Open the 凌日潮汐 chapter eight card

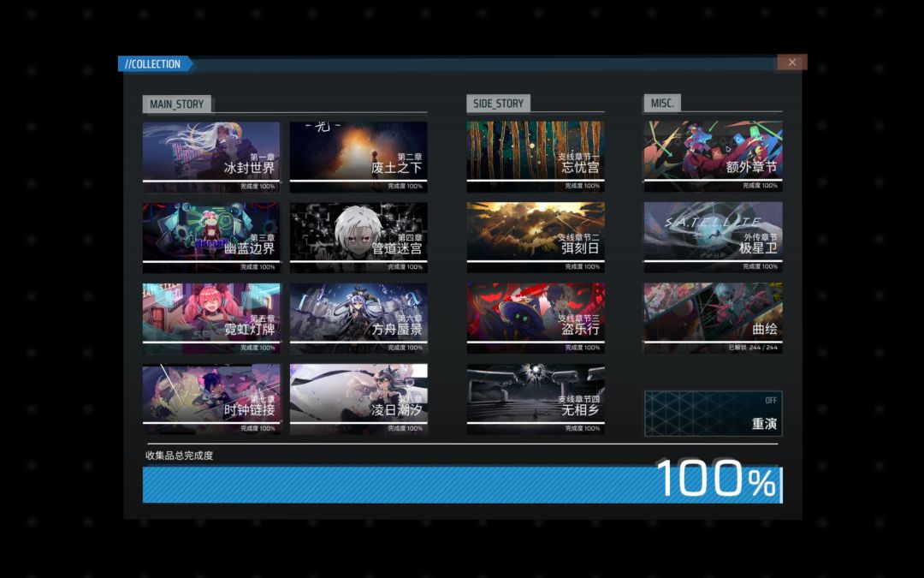coord(358,399)
